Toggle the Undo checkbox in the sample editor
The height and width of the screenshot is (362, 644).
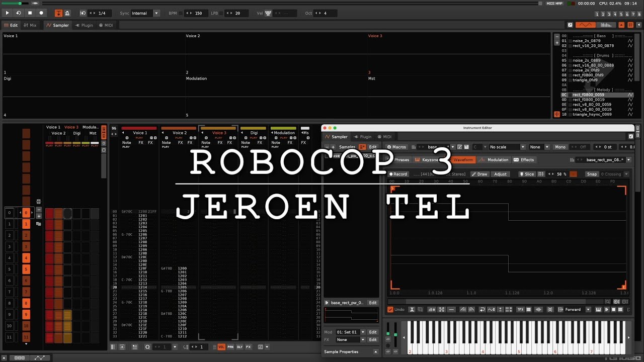pyautogui.click(x=390, y=310)
